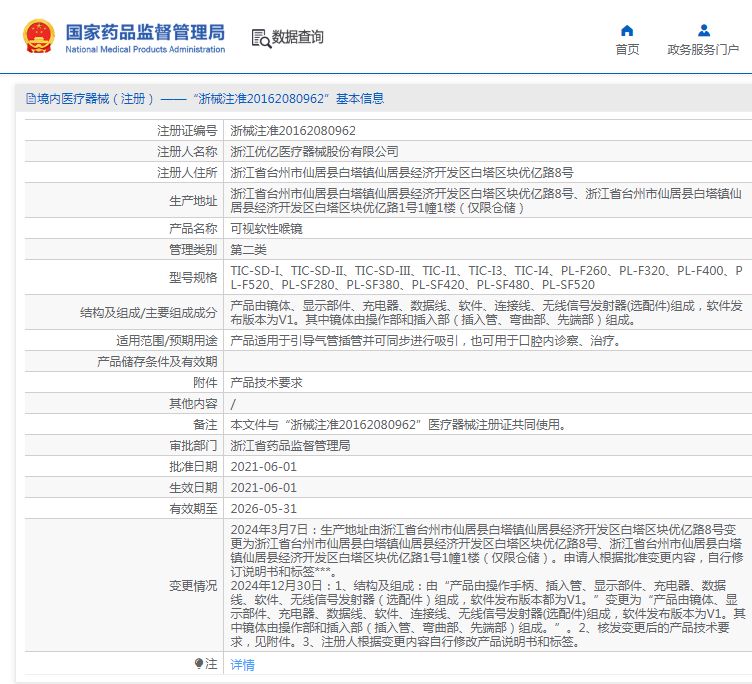Select registration number 浙械注准20162080962 value

tap(293, 130)
